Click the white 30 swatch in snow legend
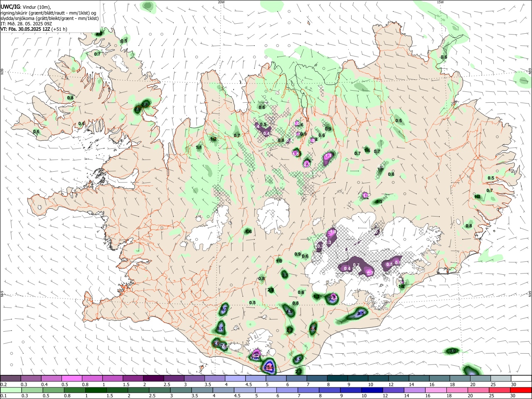 [521, 378]
